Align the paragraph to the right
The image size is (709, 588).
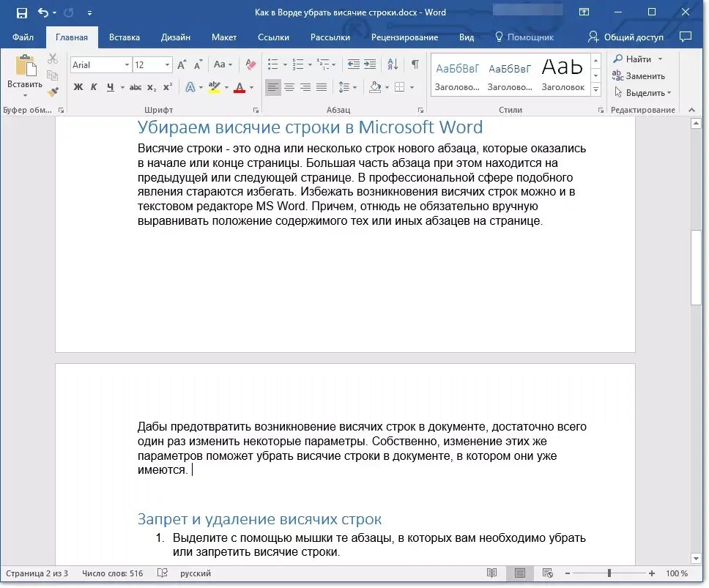[x=305, y=87]
